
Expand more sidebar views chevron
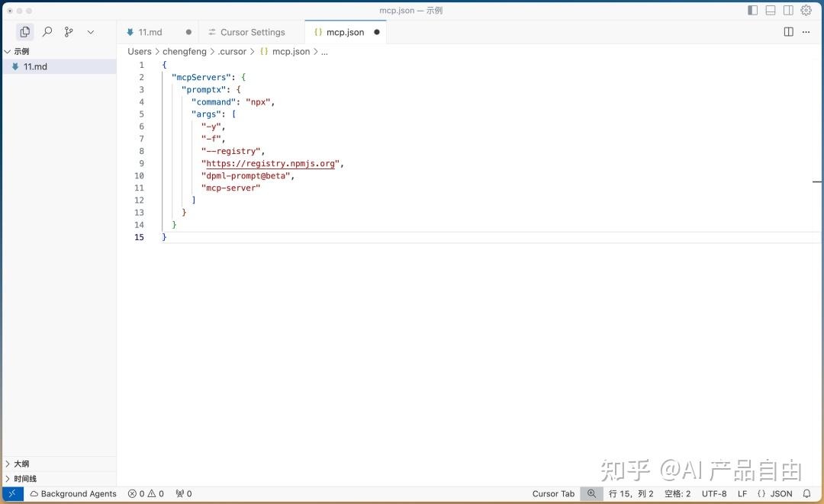(90, 32)
